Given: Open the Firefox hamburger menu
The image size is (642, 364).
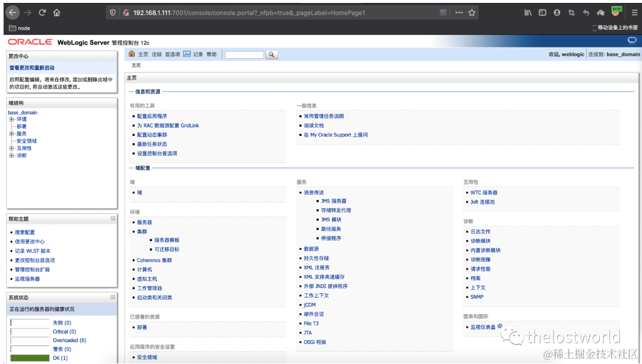Looking at the screenshot, I should pos(635,12).
